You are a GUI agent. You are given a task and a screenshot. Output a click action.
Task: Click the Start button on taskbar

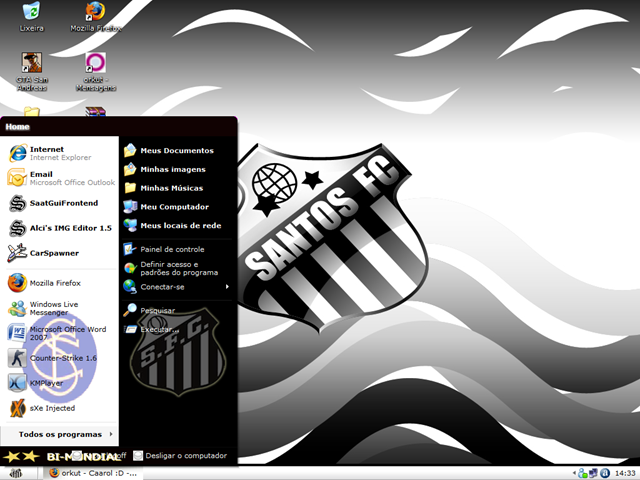tap(16, 473)
